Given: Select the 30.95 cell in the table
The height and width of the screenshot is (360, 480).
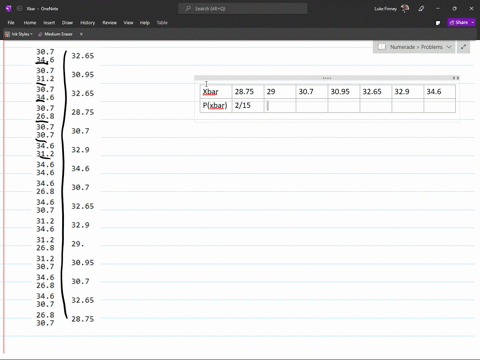Looking at the screenshot, I should pos(344,92).
